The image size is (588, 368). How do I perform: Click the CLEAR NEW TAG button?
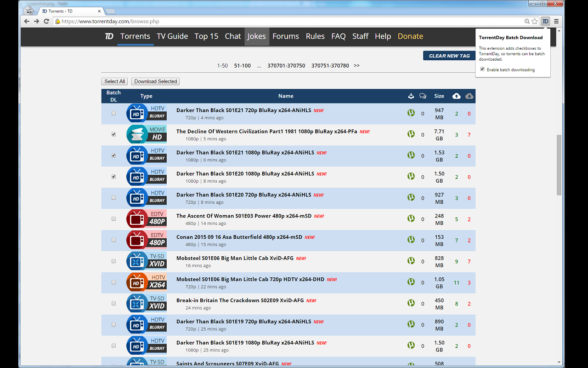tap(449, 56)
